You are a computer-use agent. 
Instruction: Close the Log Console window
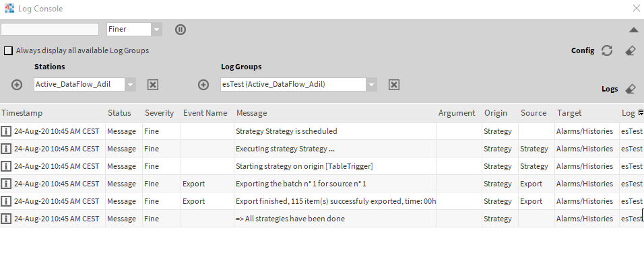[636, 8]
